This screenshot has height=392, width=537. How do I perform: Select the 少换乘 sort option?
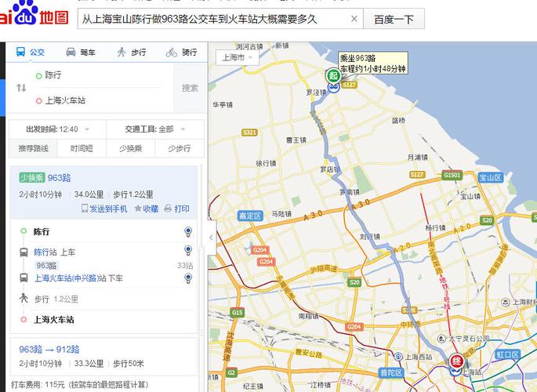(130, 148)
